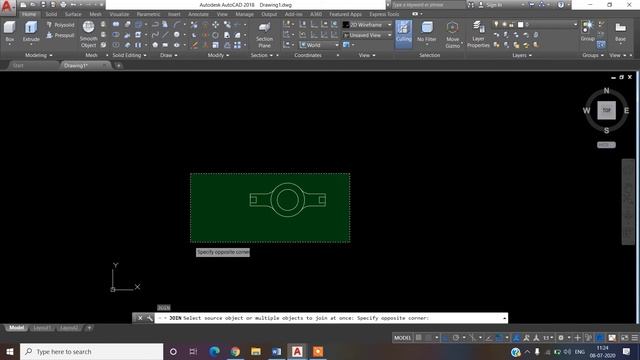Open Layer Properties manager
The height and width of the screenshot is (360, 640).
[478, 35]
